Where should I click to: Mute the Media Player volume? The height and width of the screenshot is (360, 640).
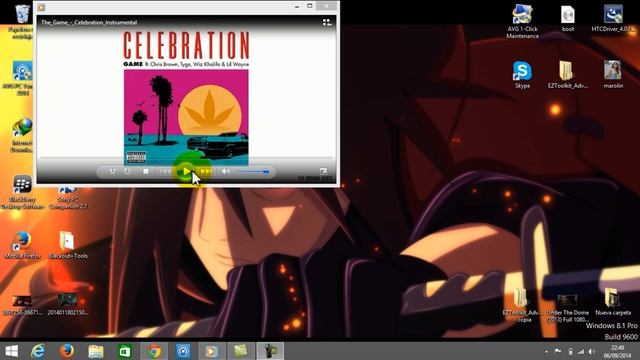(226, 171)
